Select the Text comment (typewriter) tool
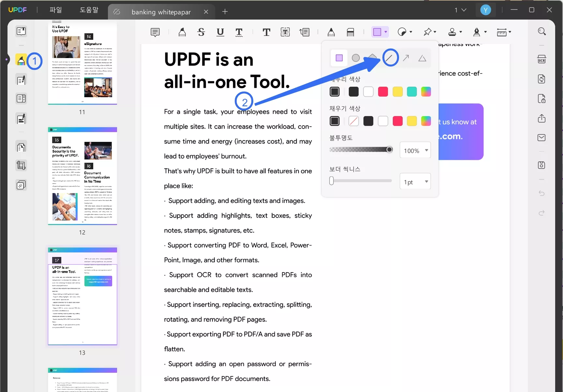Viewport: 563px width, 392px height. coord(266,32)
